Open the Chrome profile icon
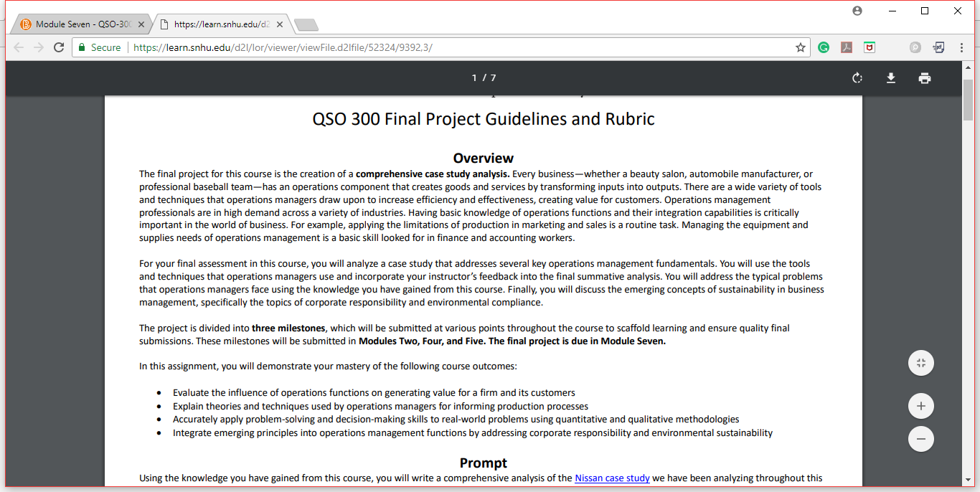 (857, 11)
